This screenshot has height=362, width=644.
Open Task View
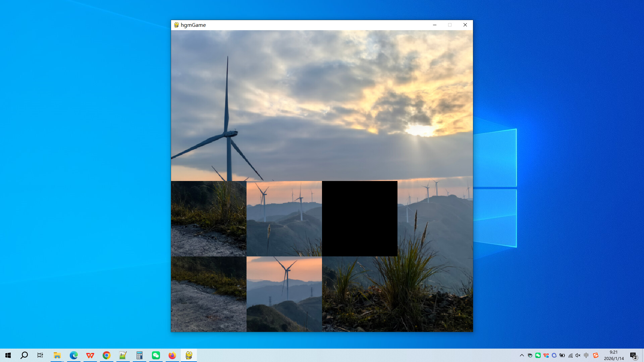point(40,355)
